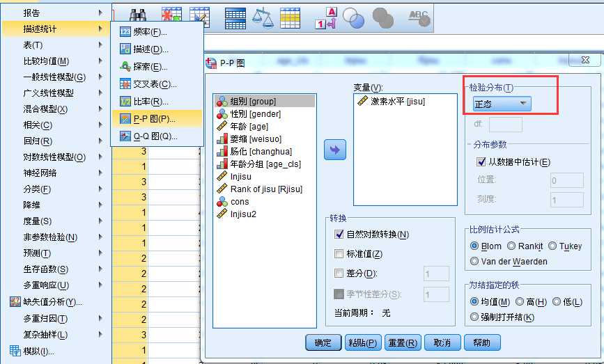Select 年龄分组 [age_cls] variable

265,164
